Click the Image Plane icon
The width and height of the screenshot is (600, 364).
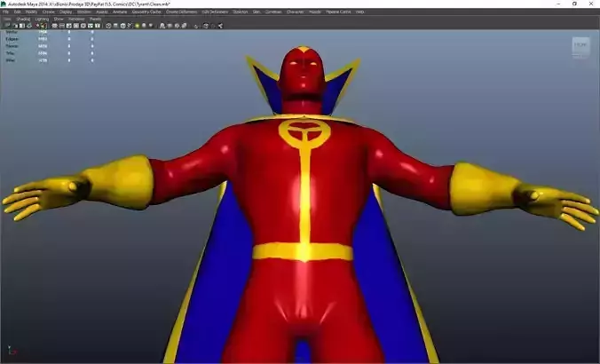(29, 26)
